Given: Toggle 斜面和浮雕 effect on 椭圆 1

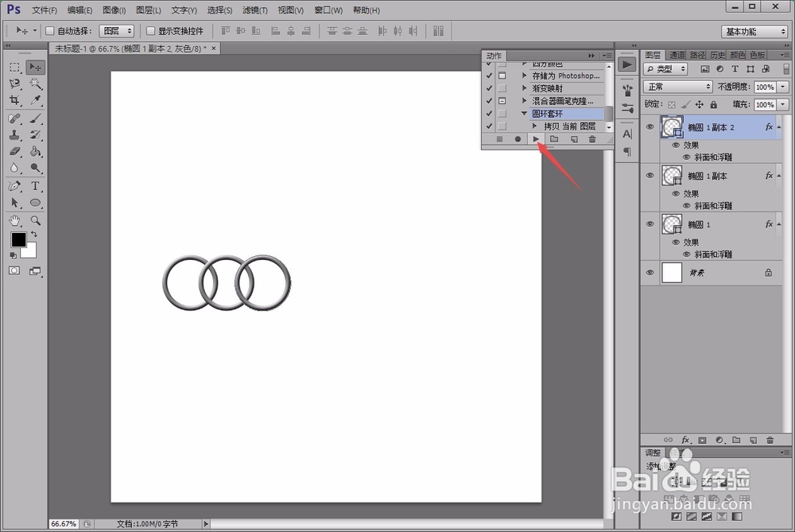Looking at the screenshot, I should [687, 254].
